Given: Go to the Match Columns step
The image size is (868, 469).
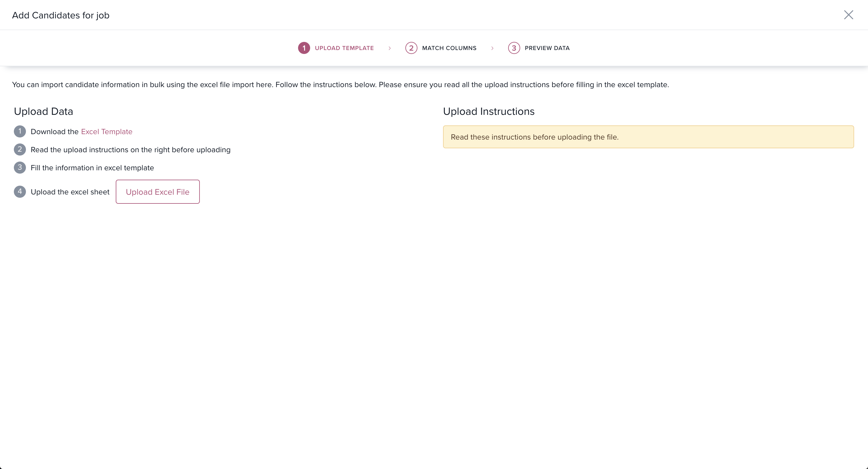Looking at the screenshot, I should click(x=449, y=48).
